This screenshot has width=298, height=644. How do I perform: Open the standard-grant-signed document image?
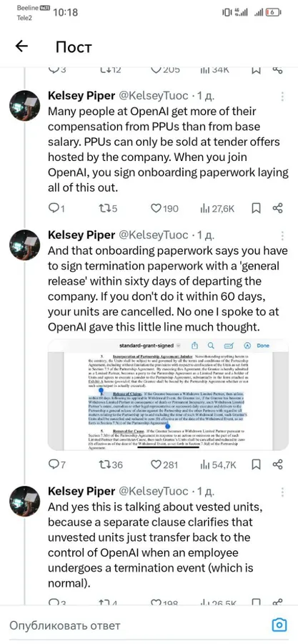pyautogui.click(x=168, y=395)
